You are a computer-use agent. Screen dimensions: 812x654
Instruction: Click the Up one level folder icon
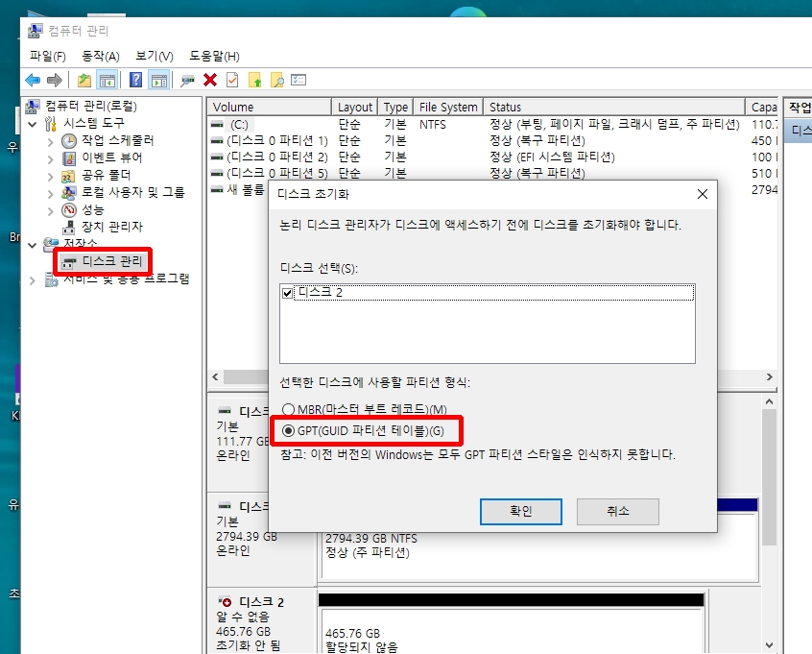pos(84,80)
